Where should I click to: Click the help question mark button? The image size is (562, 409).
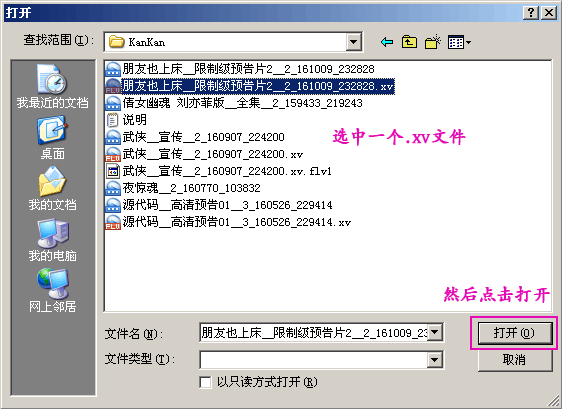[x=531, y=13]
